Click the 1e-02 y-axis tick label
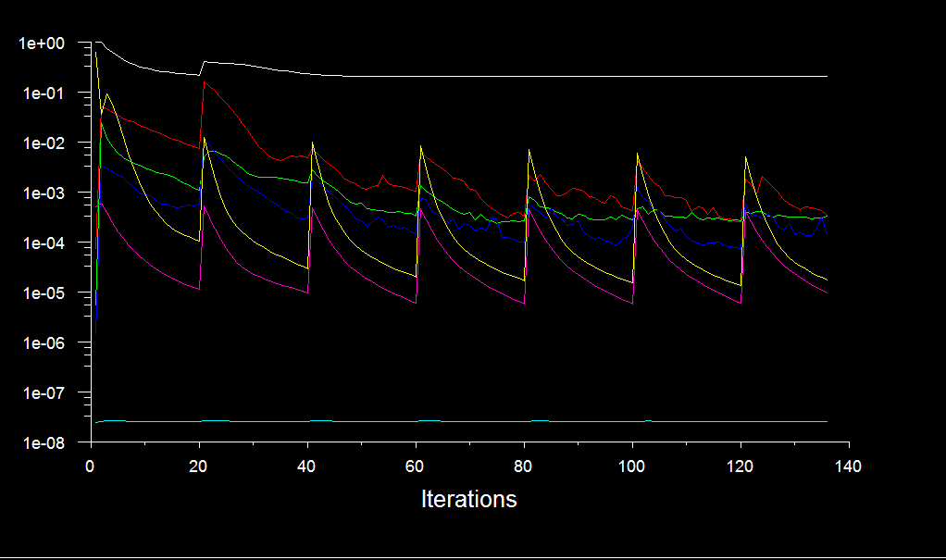Screen dimensions: 946x560 tap(43, 143)
